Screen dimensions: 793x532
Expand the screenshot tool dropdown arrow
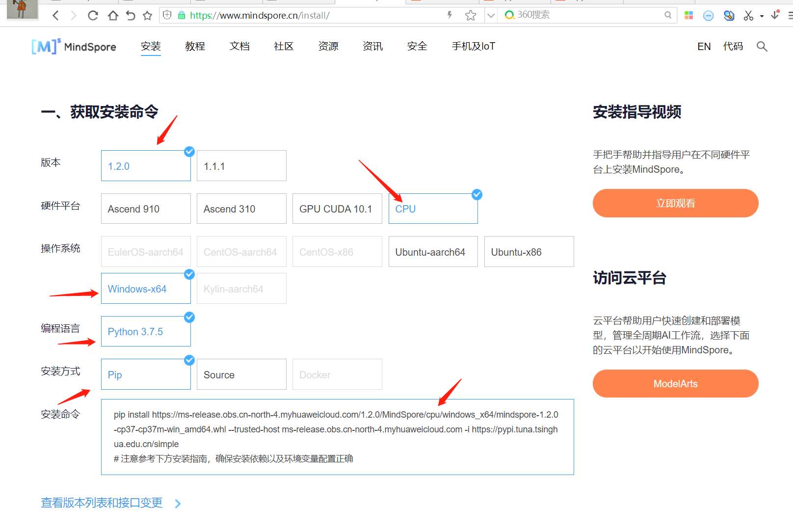click(x=762, y=16)
